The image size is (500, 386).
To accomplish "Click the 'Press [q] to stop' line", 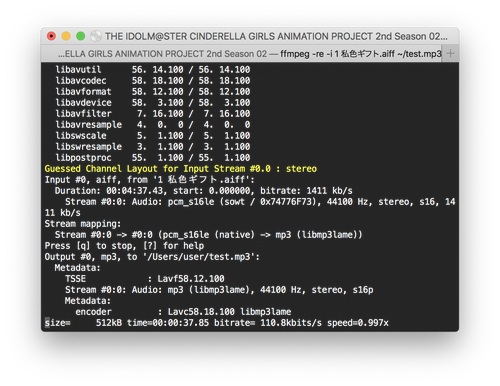I will [124, 245].
